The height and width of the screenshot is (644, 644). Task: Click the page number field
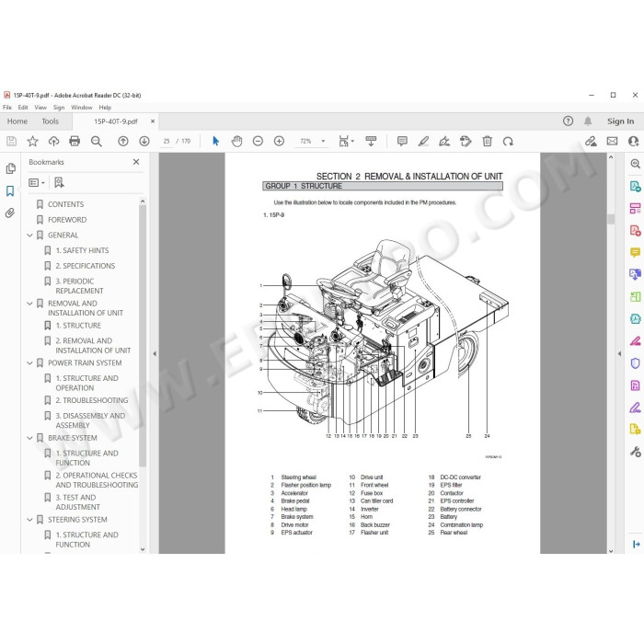coord(167,142)
